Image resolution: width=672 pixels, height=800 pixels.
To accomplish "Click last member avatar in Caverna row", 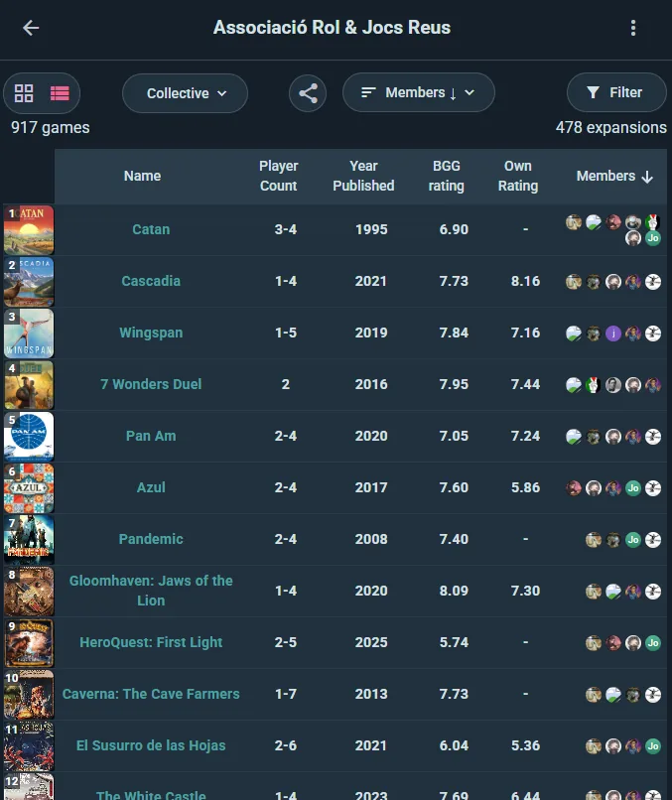I will click(x=653, y=695).
